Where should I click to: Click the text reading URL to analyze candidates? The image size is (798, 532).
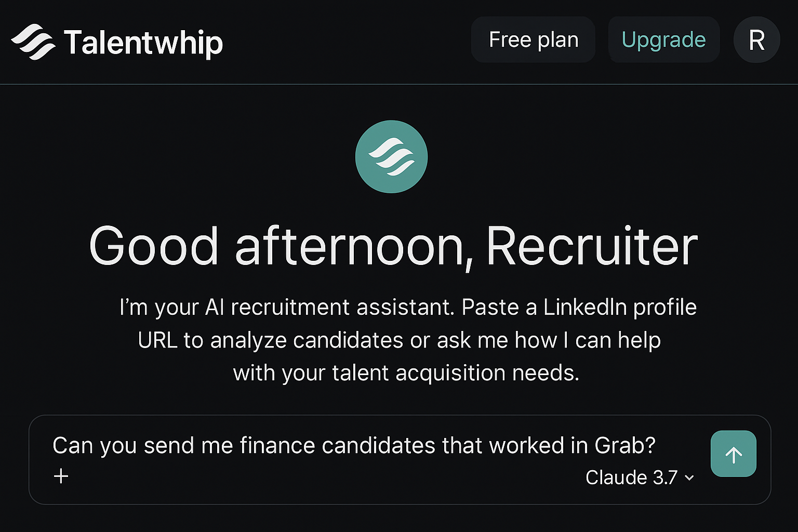point(271,340)
